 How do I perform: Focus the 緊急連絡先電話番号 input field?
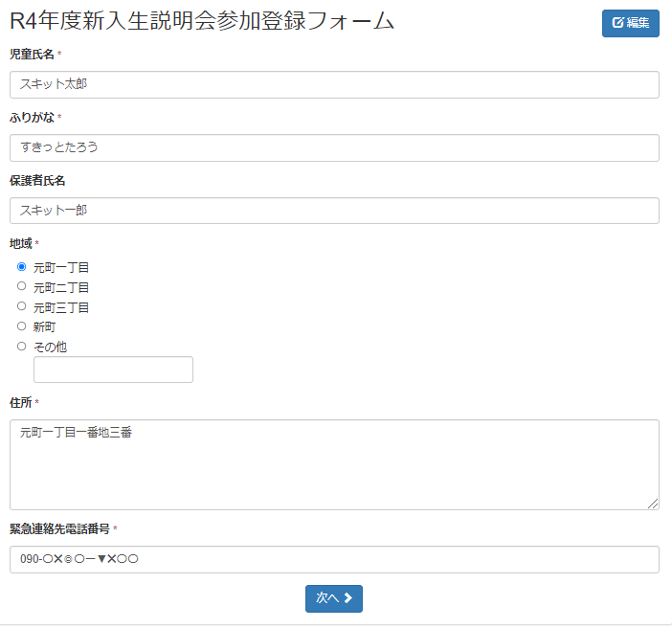point(334,559)
